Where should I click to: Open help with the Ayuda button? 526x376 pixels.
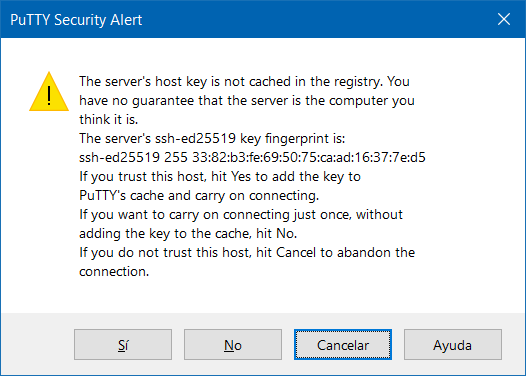[x=453, y=344]
